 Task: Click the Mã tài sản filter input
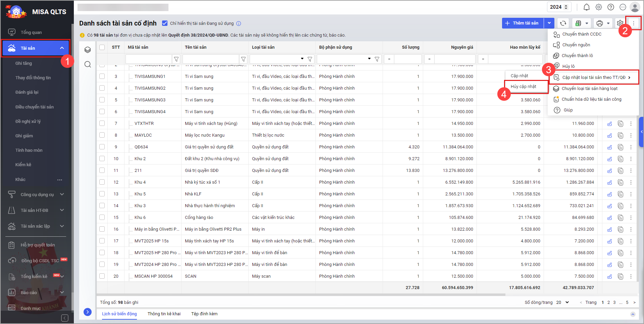pos(149,59)
